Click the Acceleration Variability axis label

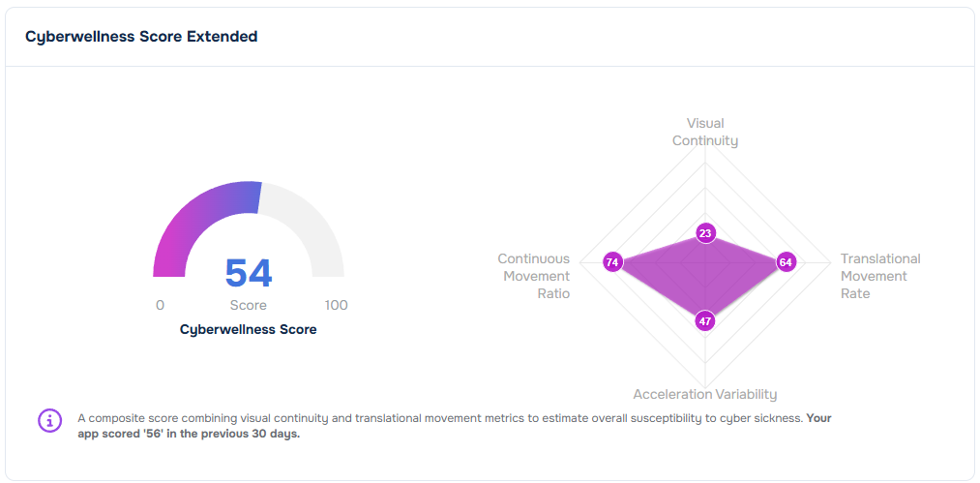coord(705,394)
